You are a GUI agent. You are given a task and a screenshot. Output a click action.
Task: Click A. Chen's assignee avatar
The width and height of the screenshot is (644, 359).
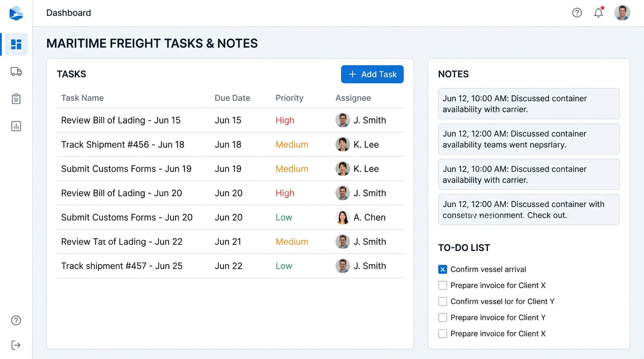point(343,217)
